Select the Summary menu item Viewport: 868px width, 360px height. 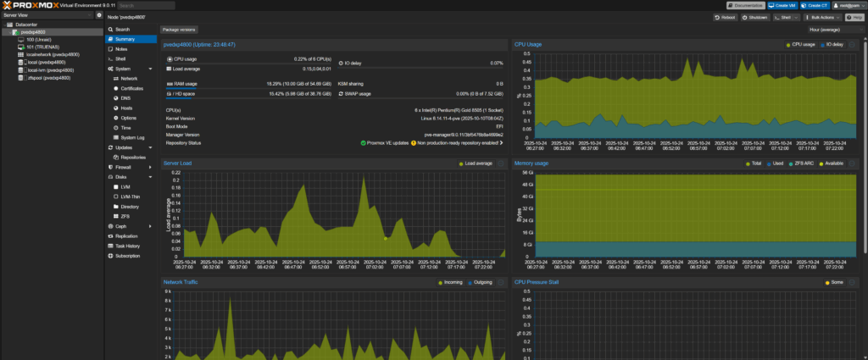pos(125,39)
